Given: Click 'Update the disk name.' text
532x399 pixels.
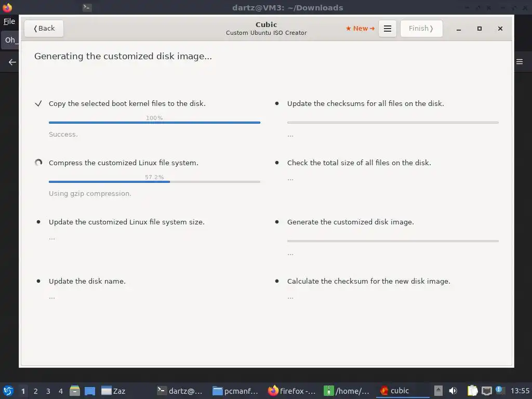Looking at the screenshot, I should [87, 281].
